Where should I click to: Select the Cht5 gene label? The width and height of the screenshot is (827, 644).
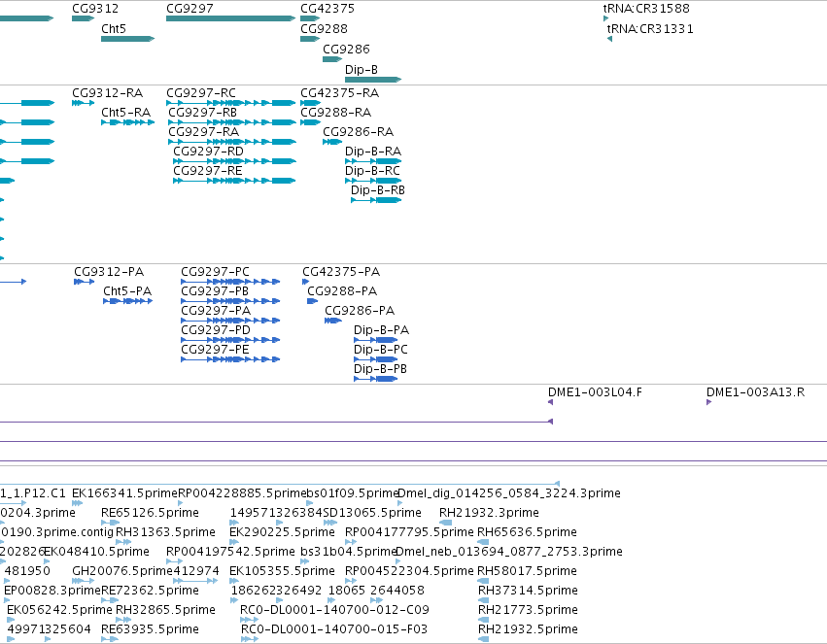pyautogui.click(x=114, y=29)
